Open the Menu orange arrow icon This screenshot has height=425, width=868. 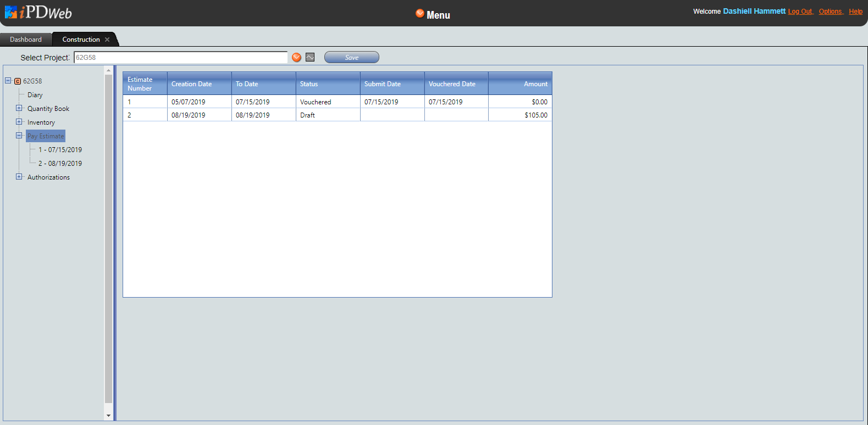coord(420,14)
